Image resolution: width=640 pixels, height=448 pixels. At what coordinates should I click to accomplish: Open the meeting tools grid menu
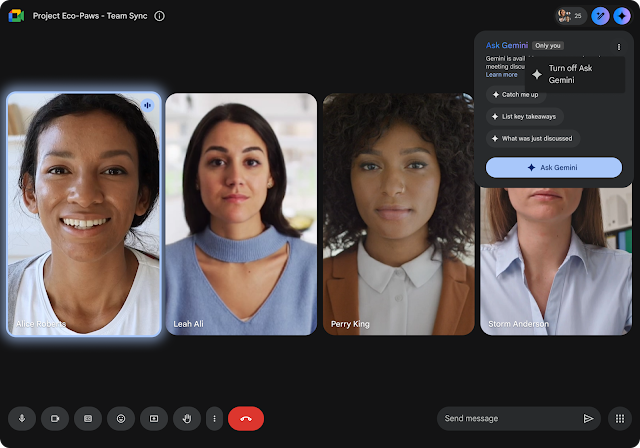pos(619,418)
